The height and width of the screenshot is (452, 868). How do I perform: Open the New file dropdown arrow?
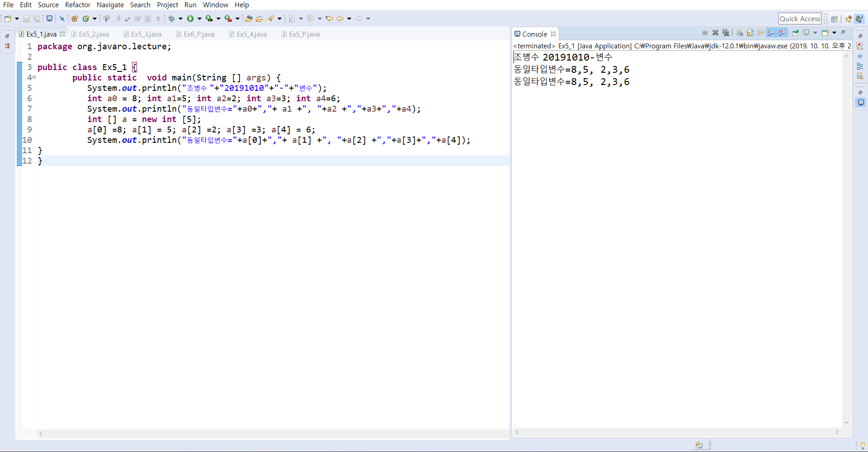[17, 19]
